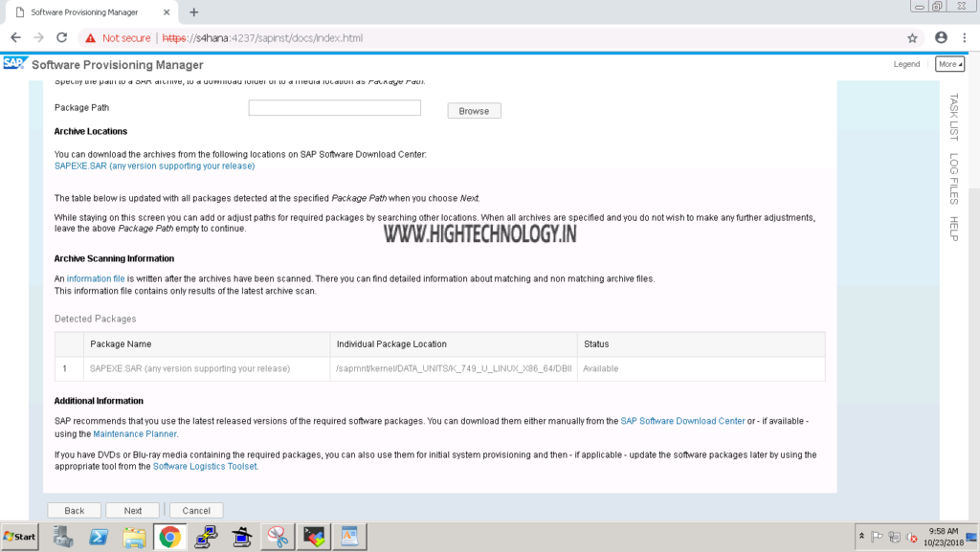Open the Legend
Image resolution: width=980 pixels, height=552 pixels.
[x=906, y=64]
